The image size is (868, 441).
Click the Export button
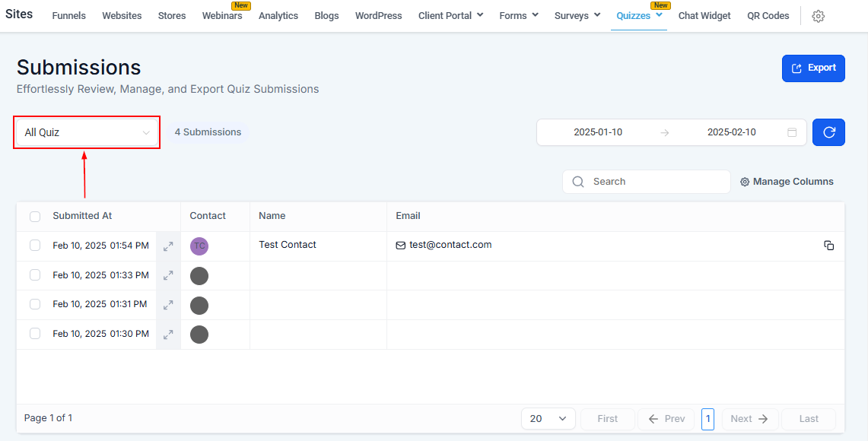pos(813,68)
